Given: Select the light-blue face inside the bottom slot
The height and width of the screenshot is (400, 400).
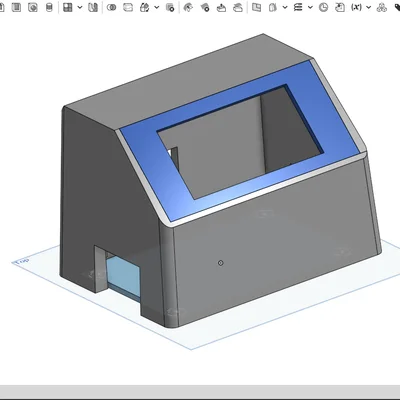Looking at the screenshot, I should tap(123, 276).
